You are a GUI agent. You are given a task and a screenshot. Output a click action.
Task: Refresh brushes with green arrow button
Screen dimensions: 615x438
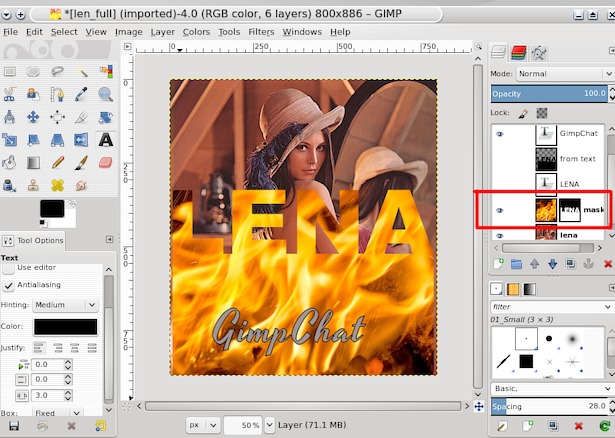click(605, 426)
